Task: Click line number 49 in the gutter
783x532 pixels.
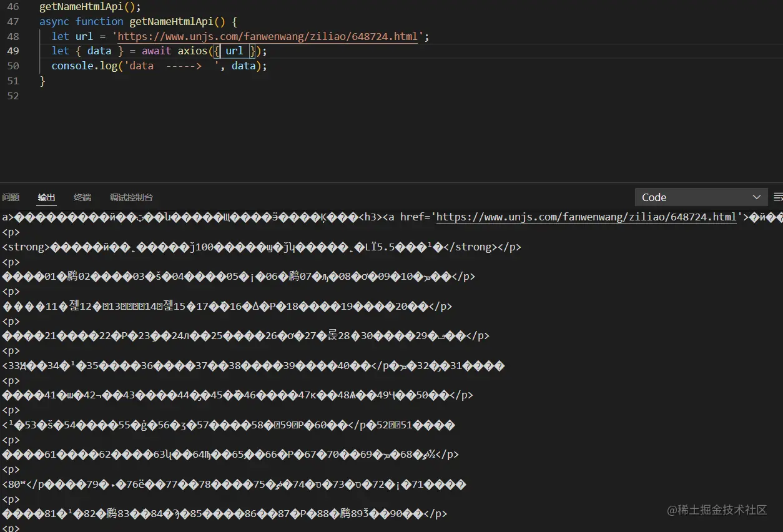Action: pos(13,51)
